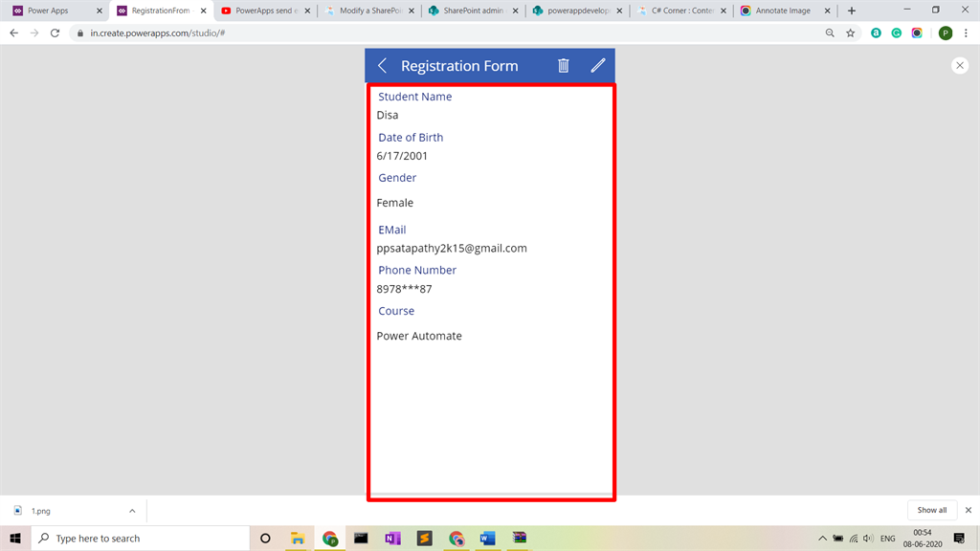Open the colorful Instagram-style extension icon
Image resolution: width=980 pixels, height=551 pixels.
[x=917, y=32]
